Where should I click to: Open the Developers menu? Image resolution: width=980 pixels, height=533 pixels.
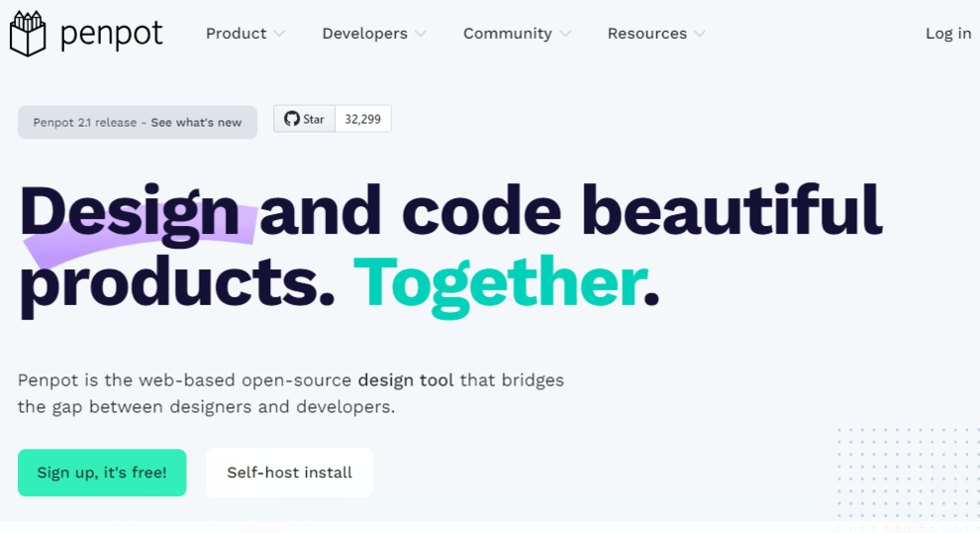coord(364,34)
